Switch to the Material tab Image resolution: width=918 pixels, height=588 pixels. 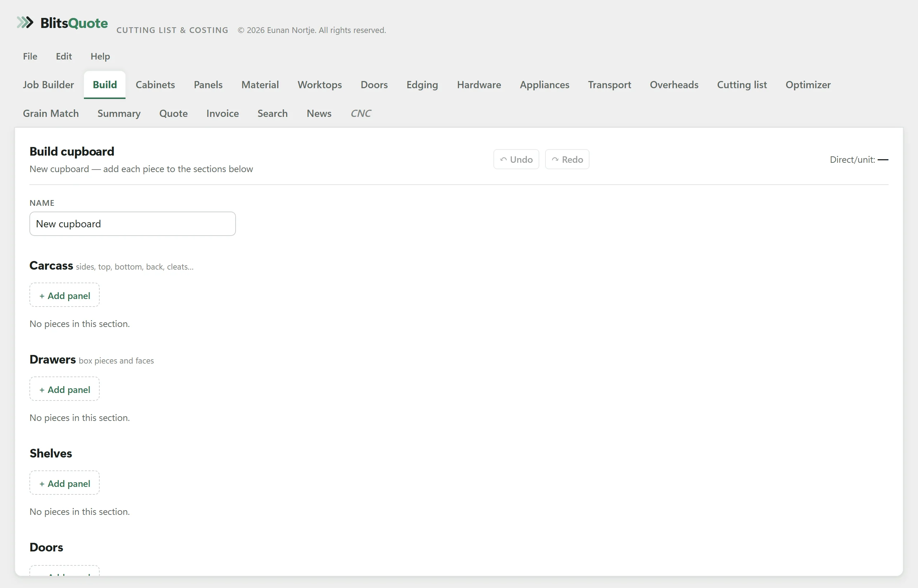[260, 85]
